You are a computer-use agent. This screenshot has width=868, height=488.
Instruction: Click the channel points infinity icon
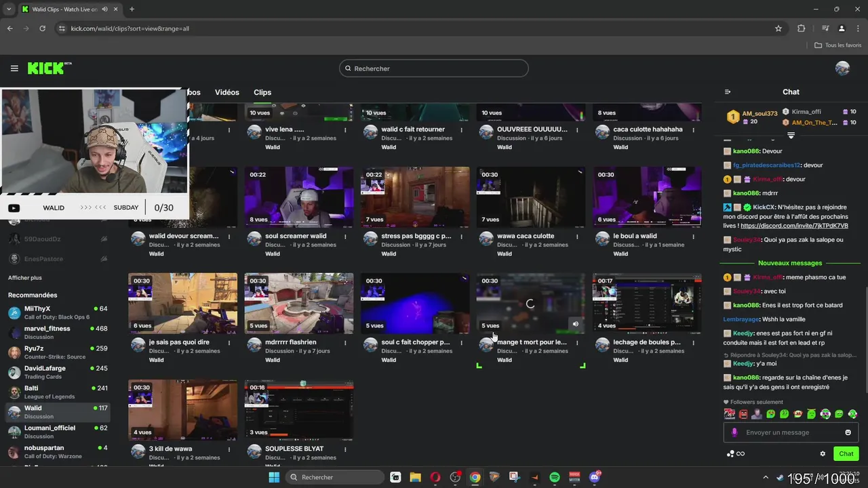pos(741,454)
